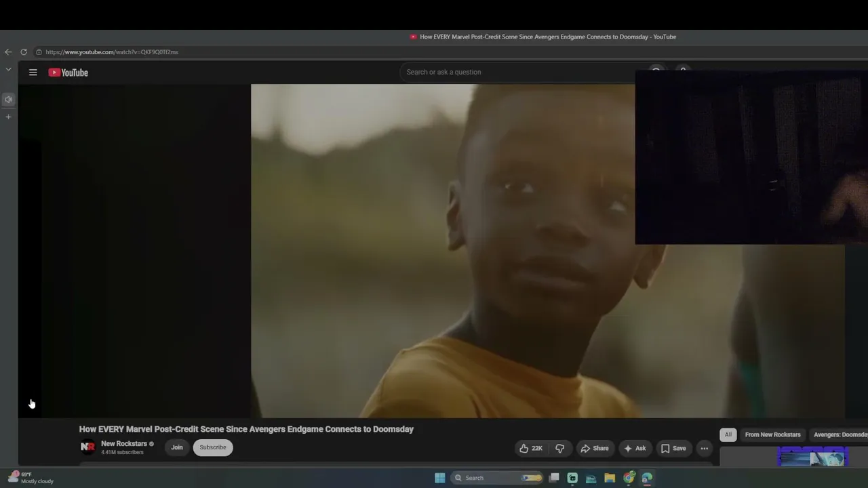Open the New Rockstars channel avatar
The image size is (868, 488).
tap(87, 447)
